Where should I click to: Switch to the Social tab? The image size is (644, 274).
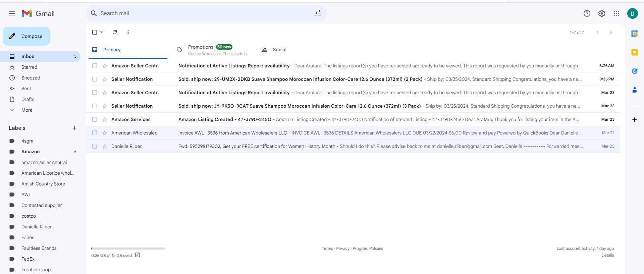[x=298, y=50]
